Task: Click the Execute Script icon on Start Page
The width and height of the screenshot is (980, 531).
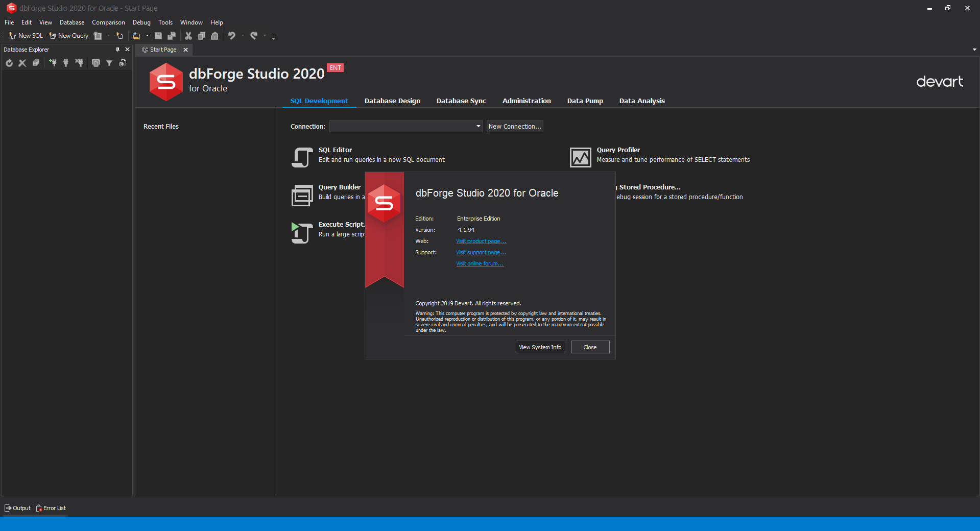Action: (x=302, y=233)
